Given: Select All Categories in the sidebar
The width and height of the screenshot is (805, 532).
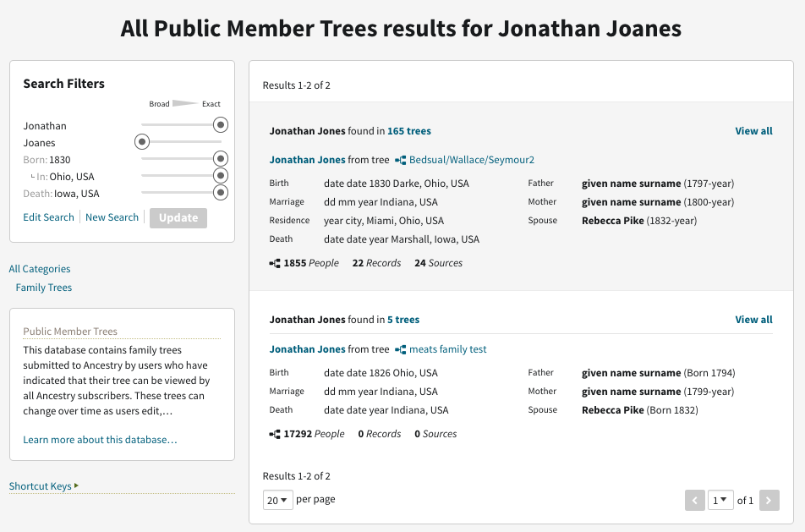Looking at the screenshot, I should pyautogui.click(x=40, y=269).
